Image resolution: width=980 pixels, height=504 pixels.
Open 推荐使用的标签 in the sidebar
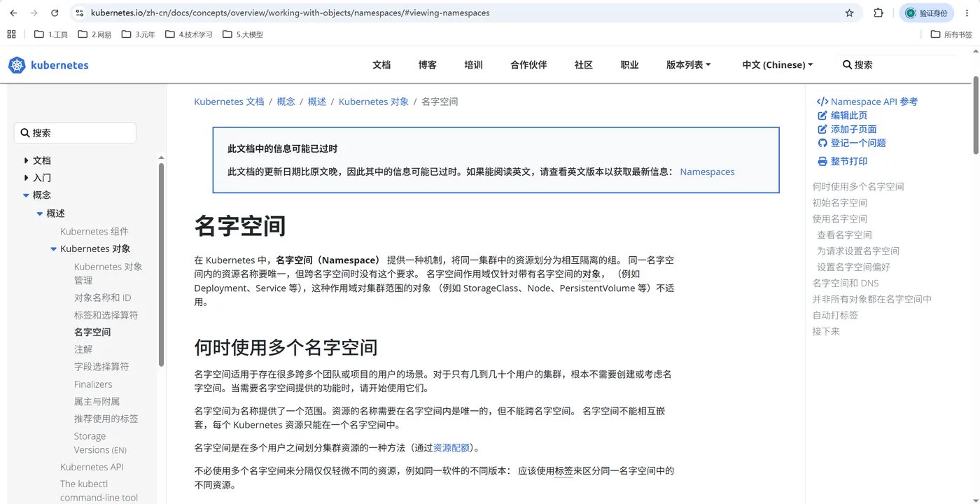[x=106, y=419]
